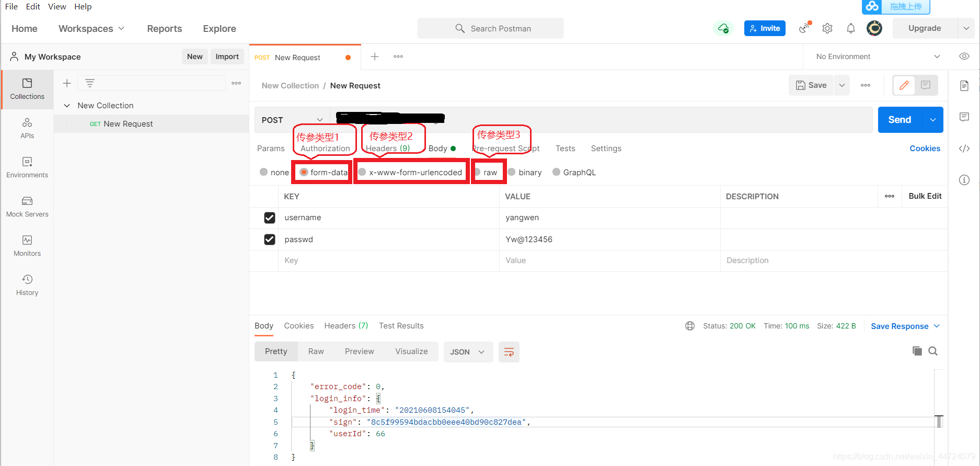
Task: Click the Import button
Action: (x=227, y=56)
